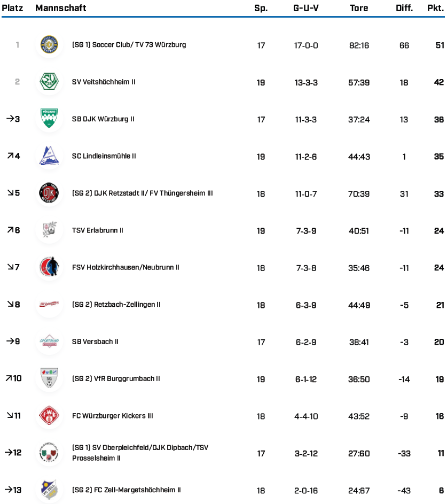This screenshot has height=504, width=447.
Task: Click the FC Würzburger Kickers III crest
Action: pos(49,416)
